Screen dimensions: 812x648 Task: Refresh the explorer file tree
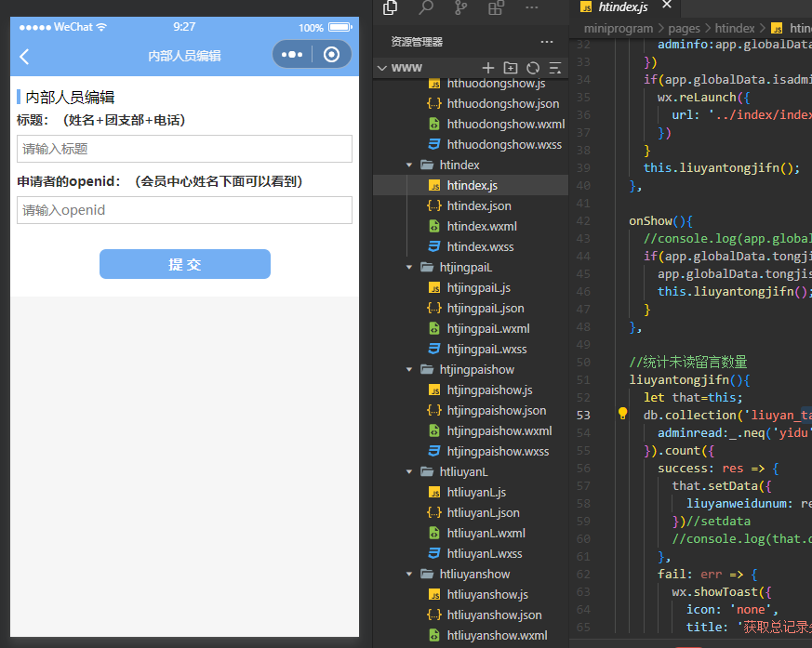coord(533,68)
